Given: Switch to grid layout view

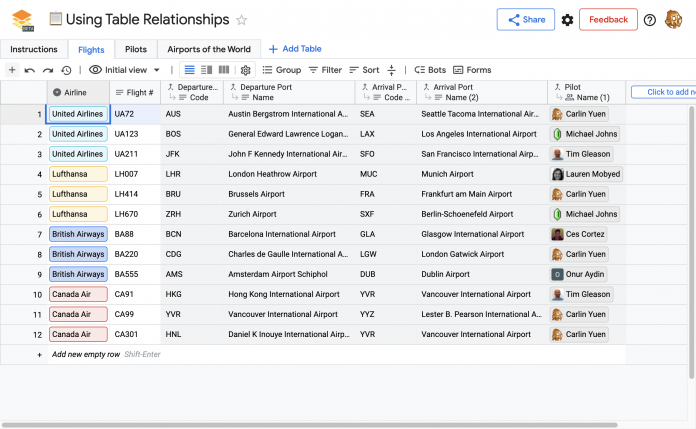Looking at the screenshot, I should coord(190,70).
